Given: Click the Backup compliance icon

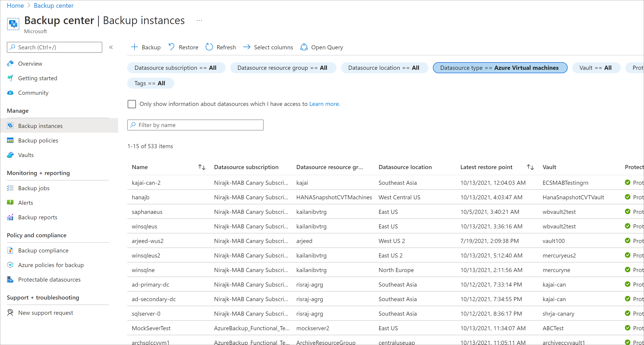Looking at the screenshot, I should [x=10, y=250].
